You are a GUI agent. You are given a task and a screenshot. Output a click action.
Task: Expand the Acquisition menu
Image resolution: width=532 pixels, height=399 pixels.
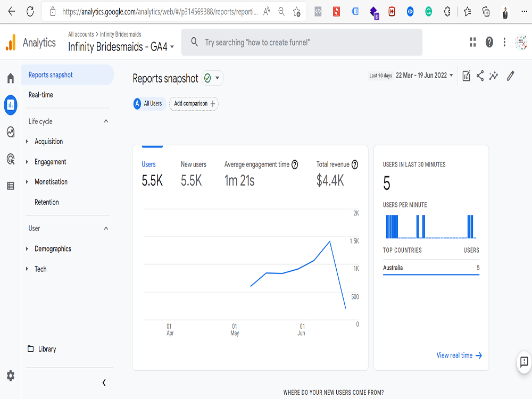point(48,142)
